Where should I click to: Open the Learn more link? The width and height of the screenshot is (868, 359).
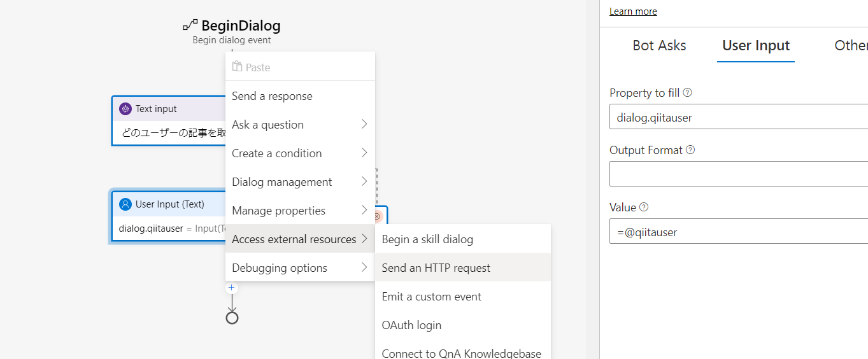(633, 11)
